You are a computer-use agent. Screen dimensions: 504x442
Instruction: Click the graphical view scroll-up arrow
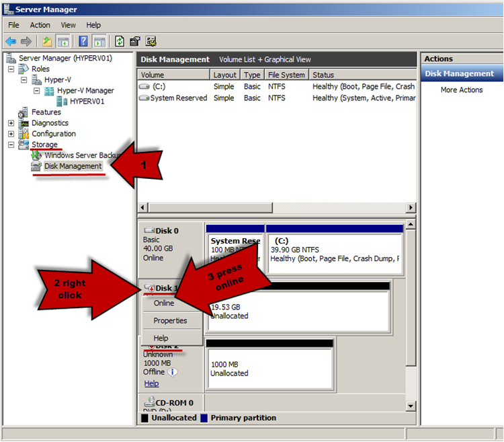click(x=411, y=224)
